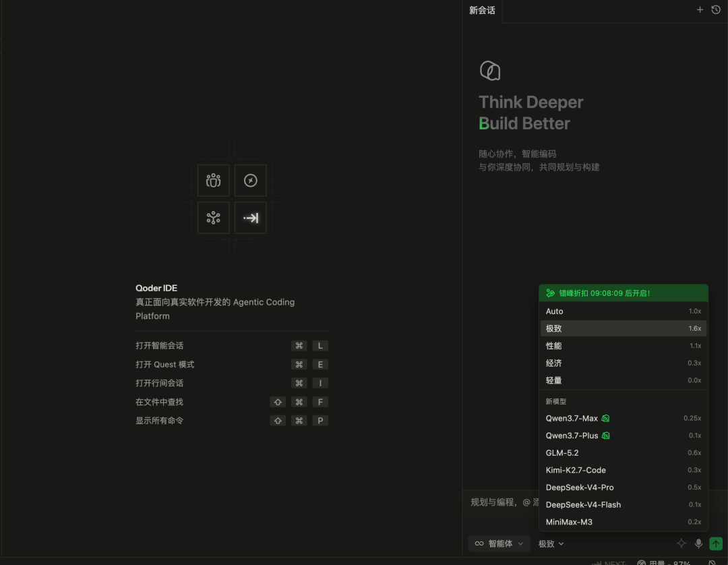This screenshot has height=565, width=728.
Task: Click 打开行间会话 shortcut row
Action: tap(232, 383)
